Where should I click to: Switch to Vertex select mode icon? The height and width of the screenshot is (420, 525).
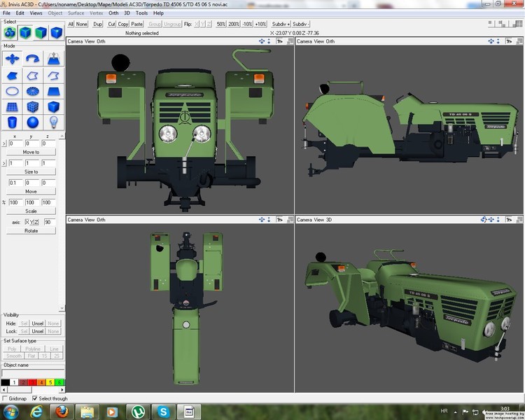click(x=57, y=32)
